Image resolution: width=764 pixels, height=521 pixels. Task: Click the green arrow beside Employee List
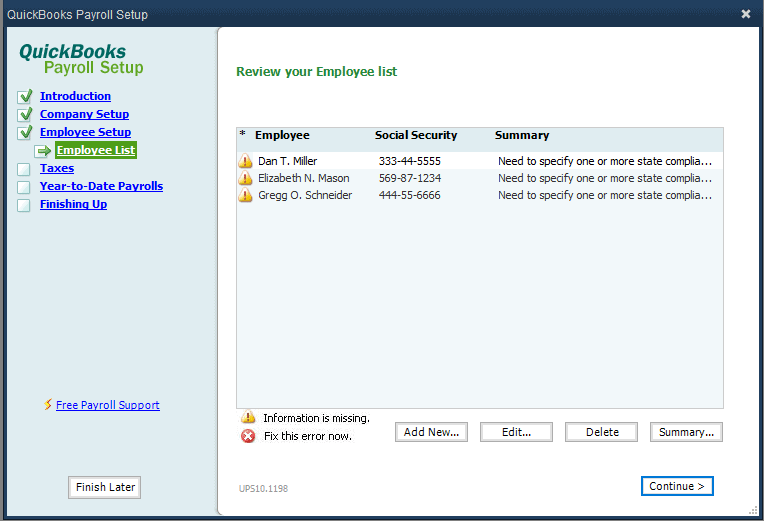click(x=43, y=151)
